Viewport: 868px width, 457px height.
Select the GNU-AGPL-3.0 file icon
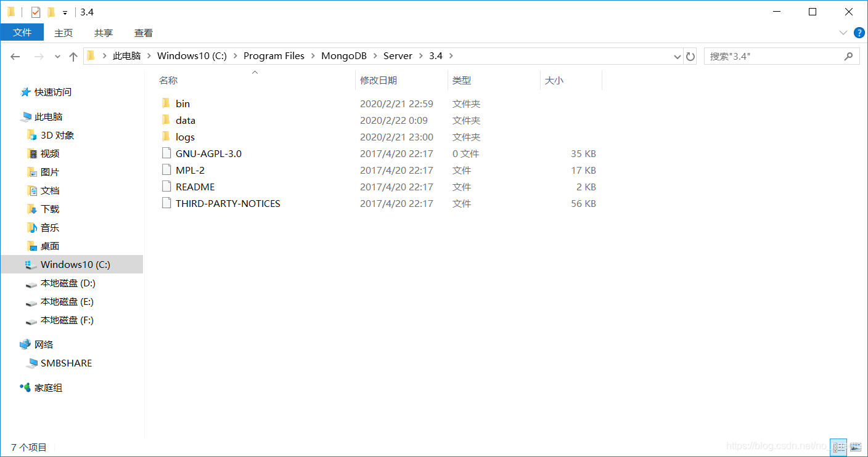[x=166, y=153]
